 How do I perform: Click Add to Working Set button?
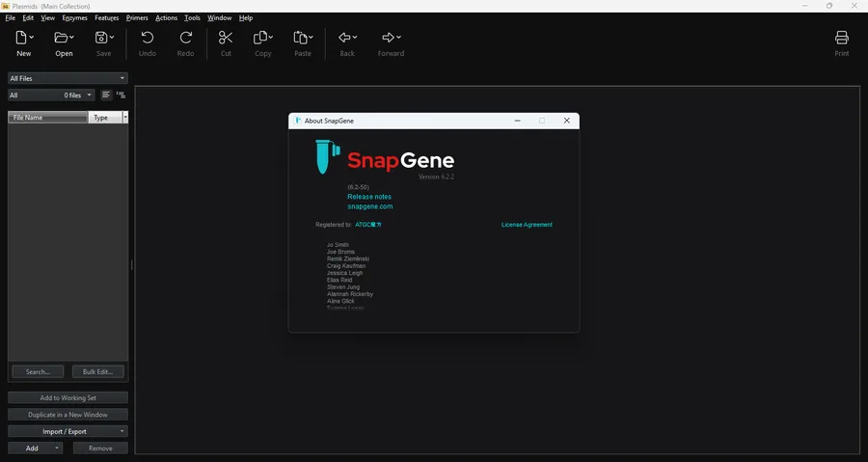pyautogui.click(x=68, y=397)
